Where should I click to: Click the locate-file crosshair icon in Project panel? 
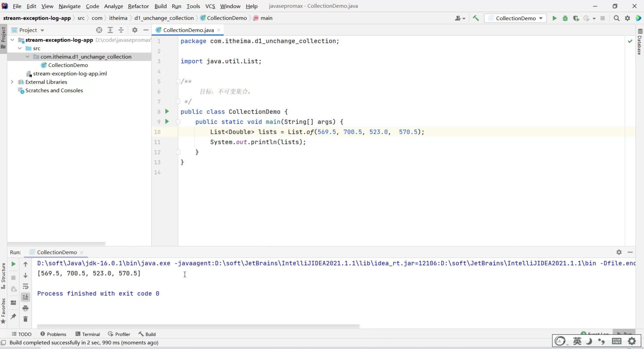[99, 30]
